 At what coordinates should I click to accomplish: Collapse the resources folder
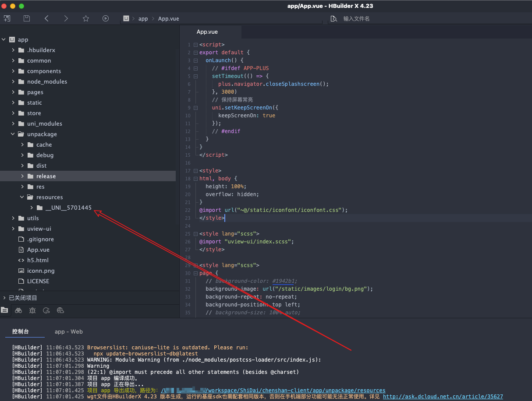(22, 197)
